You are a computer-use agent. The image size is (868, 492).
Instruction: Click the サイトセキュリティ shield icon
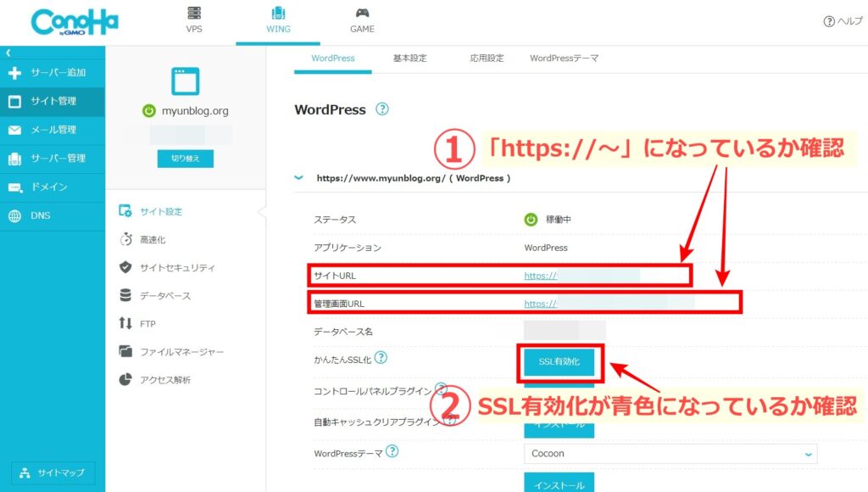pyautogui.click(x=125, y=267)
